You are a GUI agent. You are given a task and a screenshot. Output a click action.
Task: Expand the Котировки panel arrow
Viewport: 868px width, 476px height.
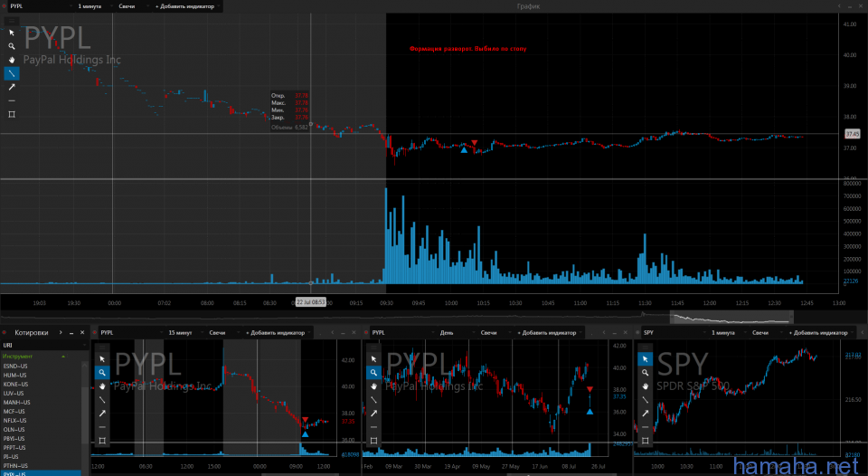click(x=61, y=332)
